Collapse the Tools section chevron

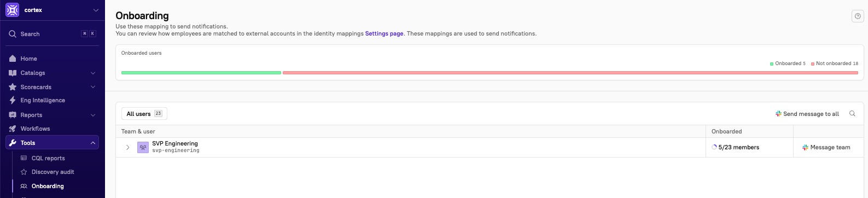click(93, 143)
